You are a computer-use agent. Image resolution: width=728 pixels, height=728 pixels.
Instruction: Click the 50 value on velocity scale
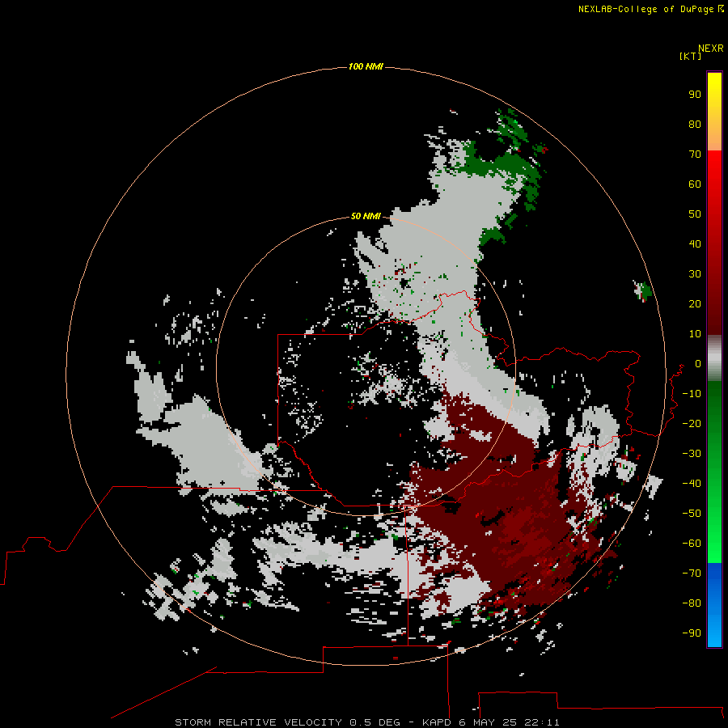(695, 214)
